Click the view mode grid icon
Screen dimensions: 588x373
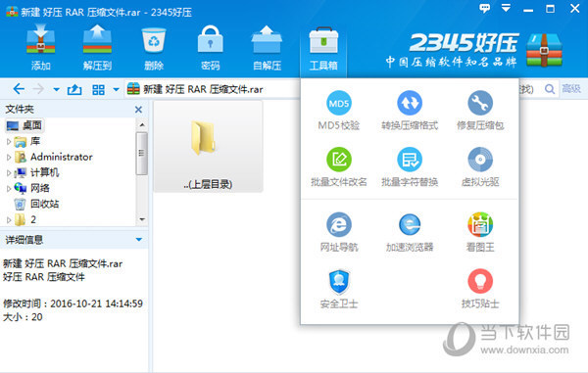98,89
